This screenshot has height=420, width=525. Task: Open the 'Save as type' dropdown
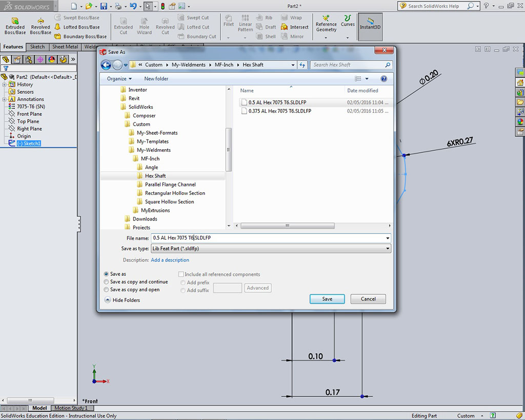[x=271, y=249]
